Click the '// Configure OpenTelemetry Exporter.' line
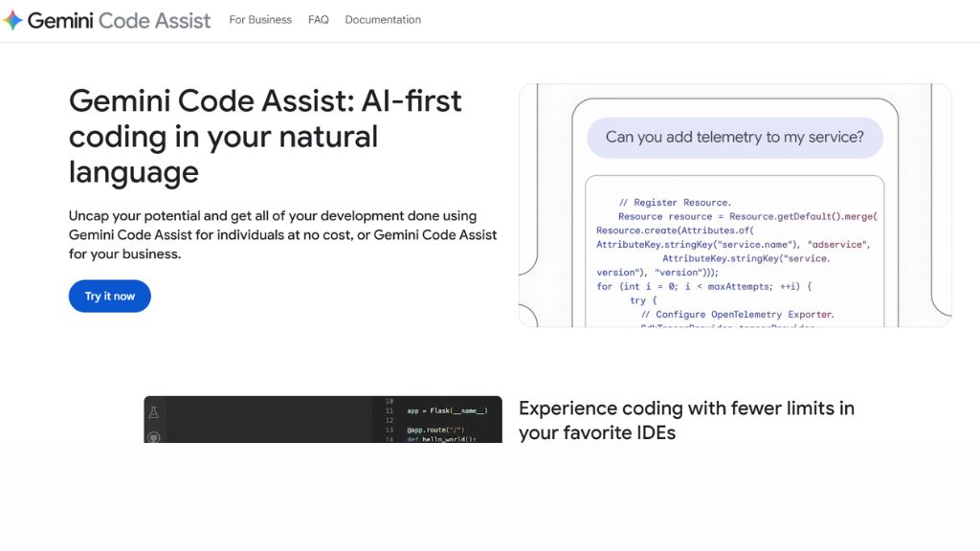 (738, 314)
